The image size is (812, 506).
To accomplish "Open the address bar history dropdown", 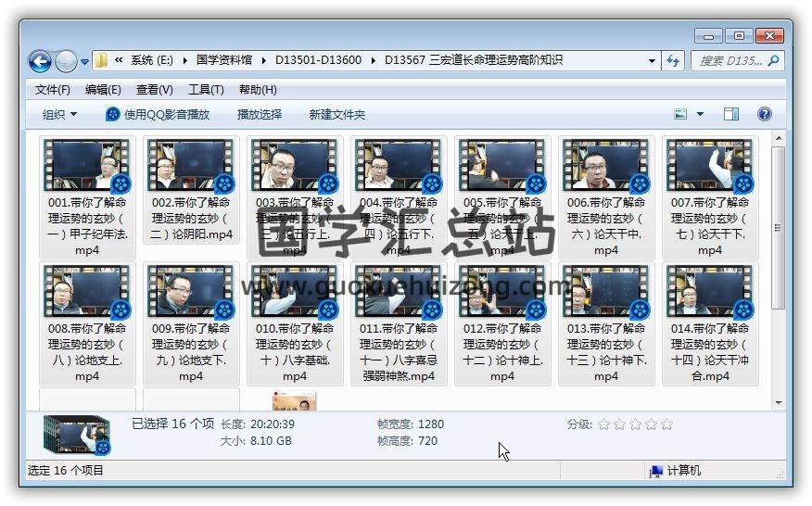I will [x=653, y=61].
